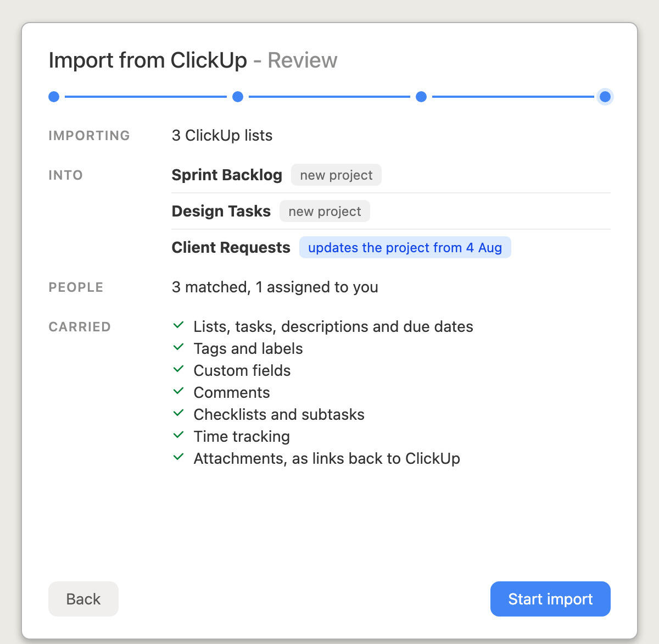Click the 'Time tracking' item

[242, 436]
